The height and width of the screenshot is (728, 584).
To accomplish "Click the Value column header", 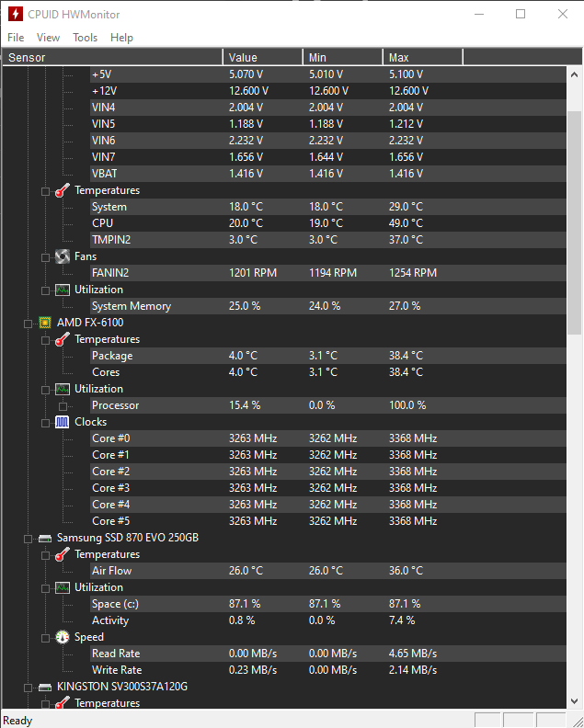I will (x=263, y=58).
